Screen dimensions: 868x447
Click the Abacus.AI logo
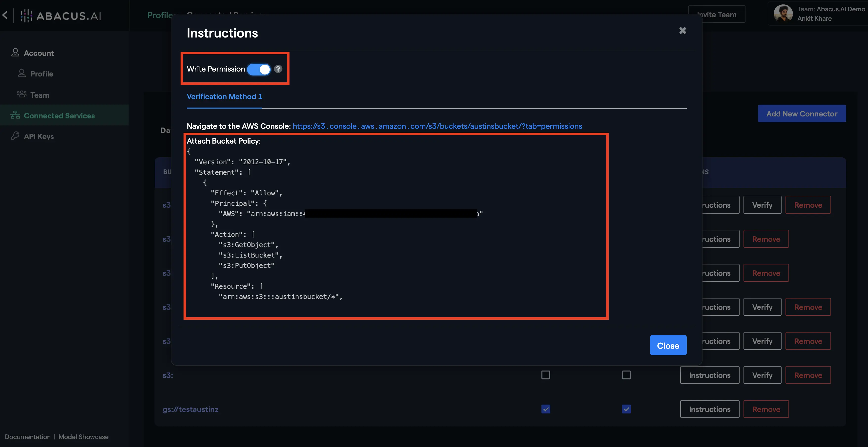[x=61, y=16]
